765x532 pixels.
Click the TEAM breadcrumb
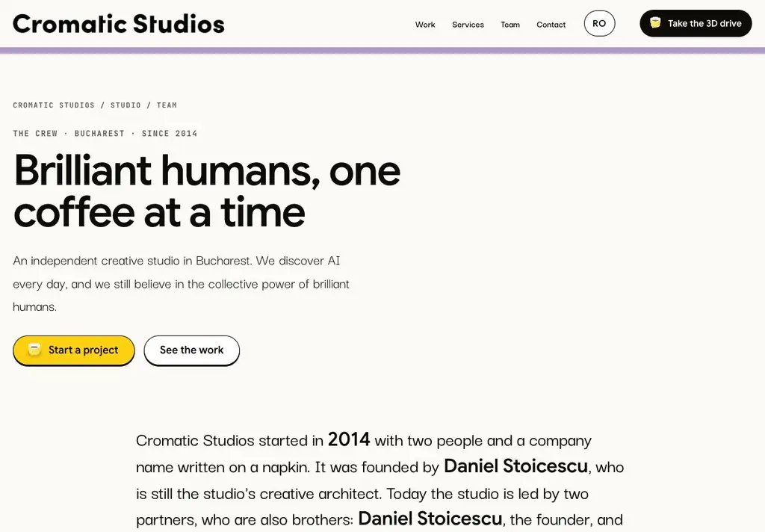pos(167,105)
